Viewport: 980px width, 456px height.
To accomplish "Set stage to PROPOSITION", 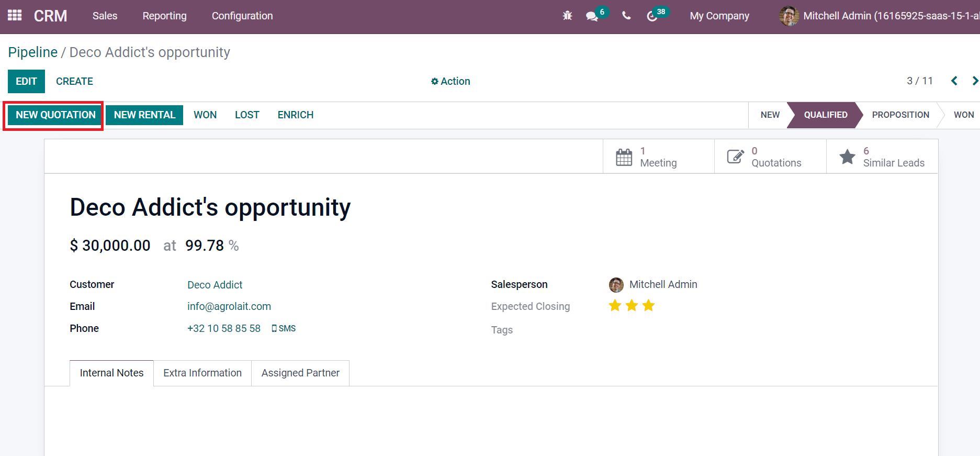I will coord(900,115).
